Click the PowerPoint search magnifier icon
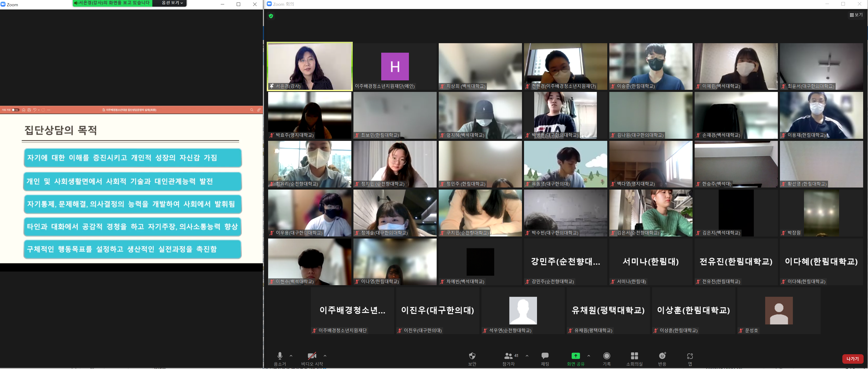This screenshot has height=369, width=868. click(x=251, y=110)
